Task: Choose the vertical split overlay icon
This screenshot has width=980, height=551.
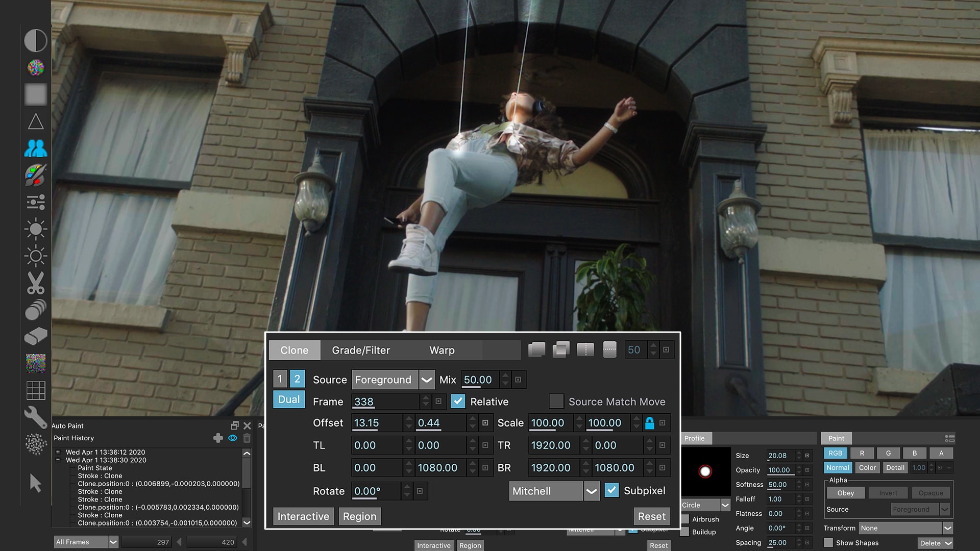Action: 585,350
